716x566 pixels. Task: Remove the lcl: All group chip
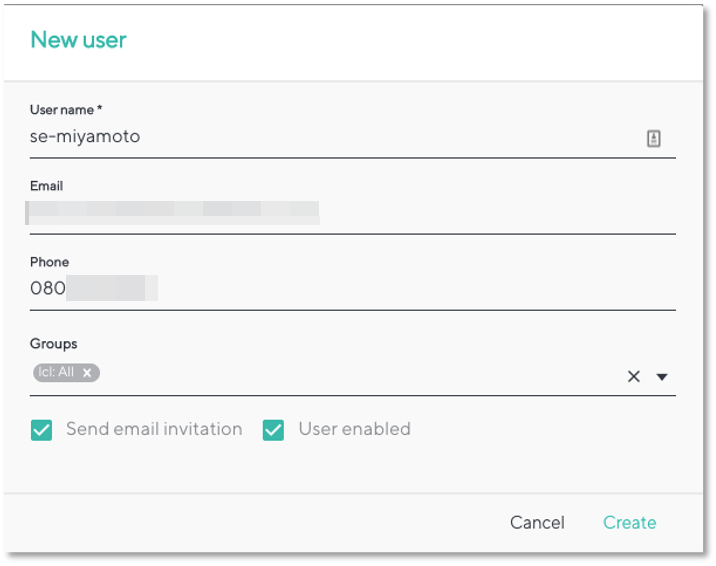point(87,373)
